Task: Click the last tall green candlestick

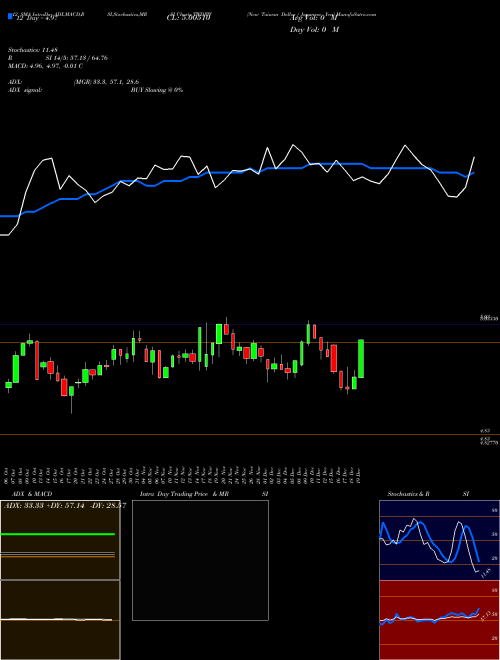Action: pos(361,359)
